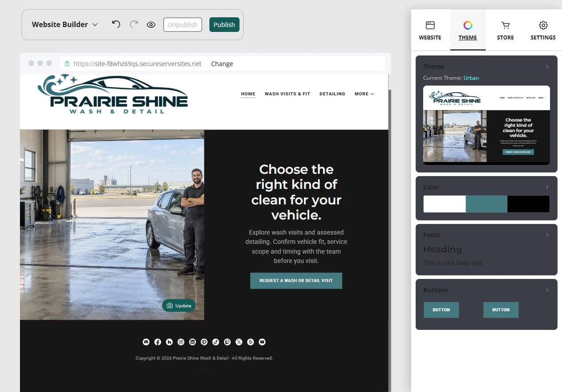
Task: Open the HOME navigation link
Action: click(x=248, y=94)
